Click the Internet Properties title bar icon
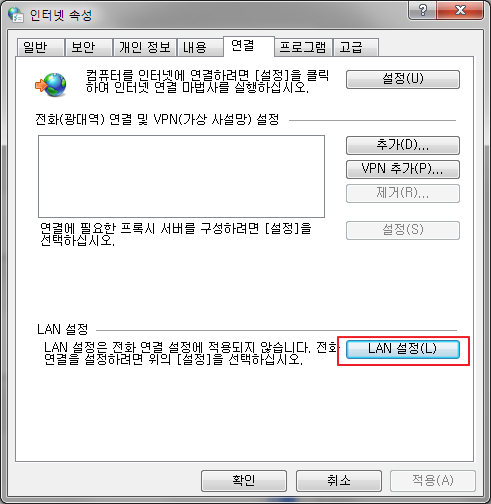 pyautogui.click(x=16, y=15)
